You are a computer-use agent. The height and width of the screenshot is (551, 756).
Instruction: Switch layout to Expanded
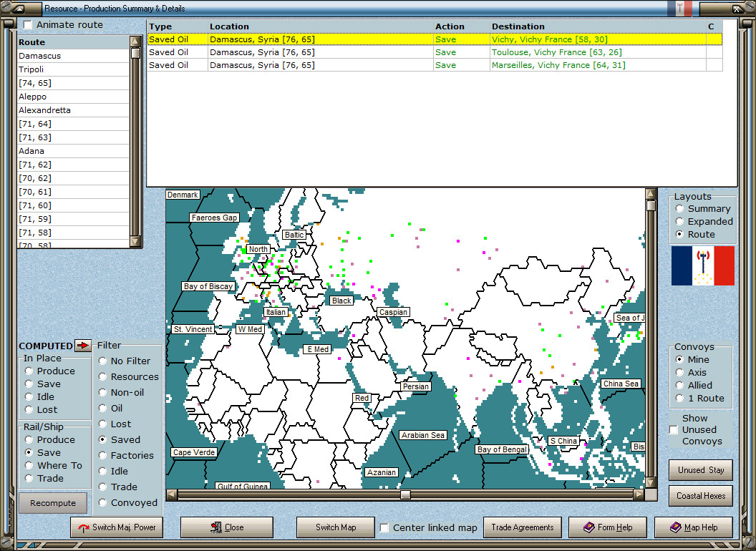pyautogui.click(x=680, y=222)
